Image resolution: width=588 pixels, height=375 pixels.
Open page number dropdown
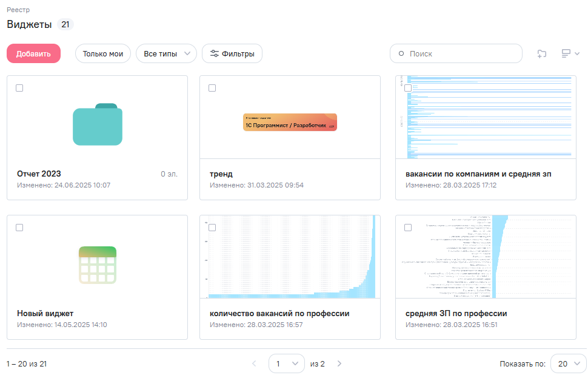[x=287, y=363]
